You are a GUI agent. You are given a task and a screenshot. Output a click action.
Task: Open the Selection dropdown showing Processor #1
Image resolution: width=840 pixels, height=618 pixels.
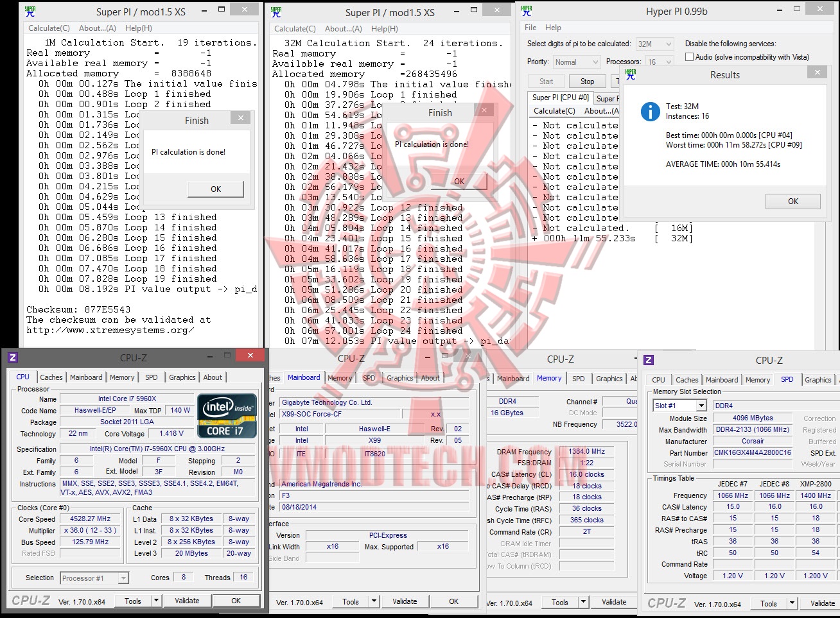[x=94, y=578]
